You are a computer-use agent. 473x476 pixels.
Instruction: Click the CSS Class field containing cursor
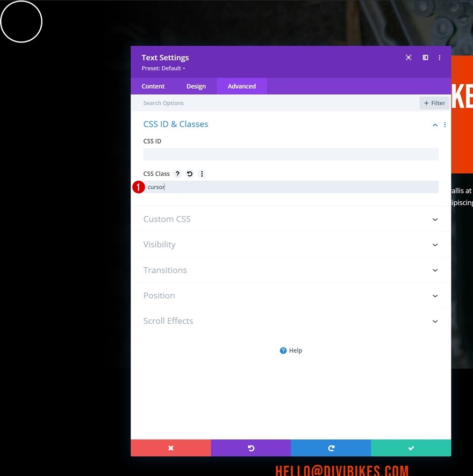291,187
